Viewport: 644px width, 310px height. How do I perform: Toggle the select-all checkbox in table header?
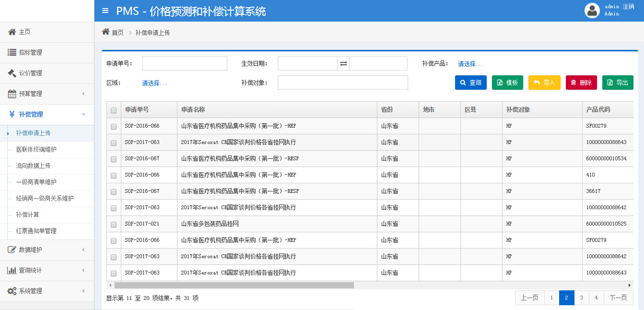pyautogui.click(x=114, y=110)
